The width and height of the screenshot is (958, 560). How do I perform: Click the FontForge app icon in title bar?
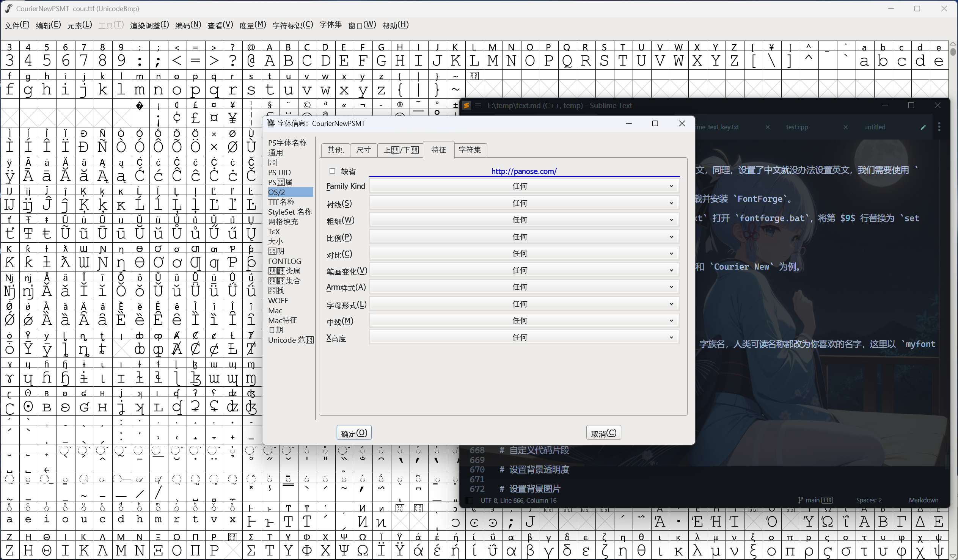(8, 8)
